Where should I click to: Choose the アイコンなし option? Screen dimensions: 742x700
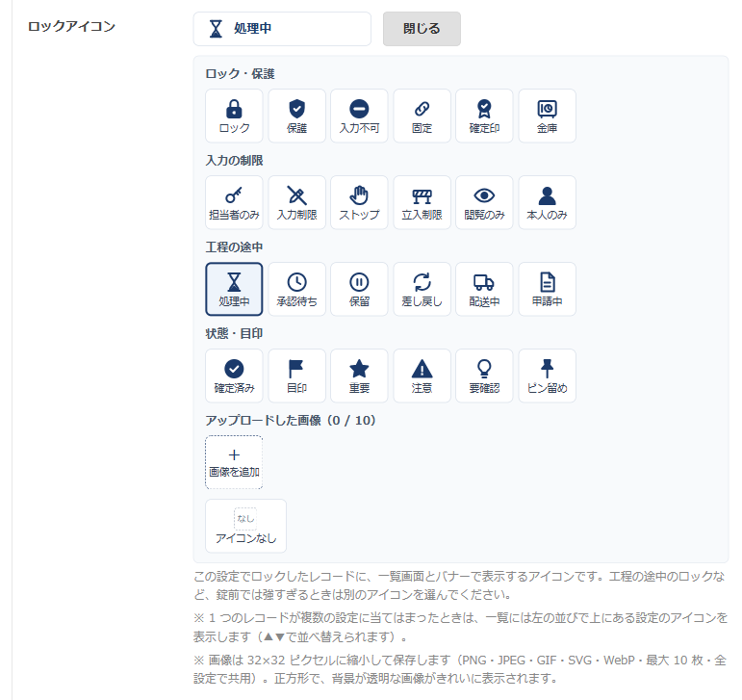[245, 526]
